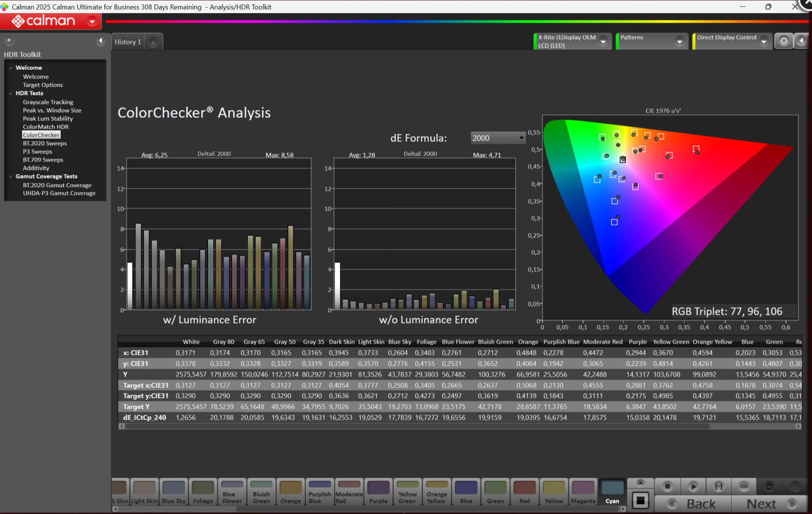Viewport: 812px width, 514px height.
Task: Open Peak vs. Window Size test
Action: (52, 110)
